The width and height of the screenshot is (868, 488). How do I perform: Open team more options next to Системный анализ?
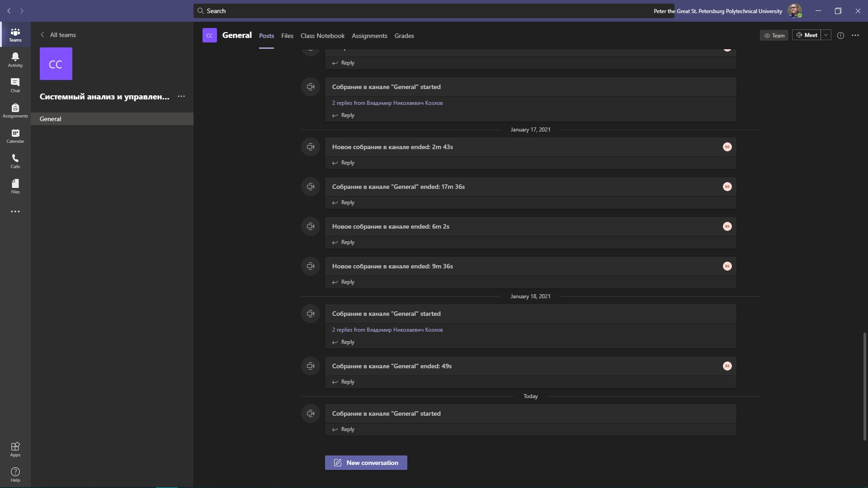click(181, 96)
